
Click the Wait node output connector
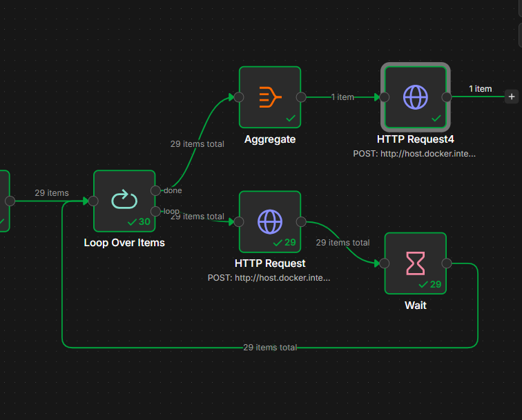(447, 263)
